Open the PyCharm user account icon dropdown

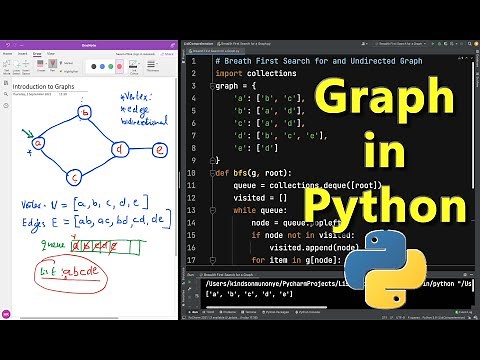tap(364, 44)
